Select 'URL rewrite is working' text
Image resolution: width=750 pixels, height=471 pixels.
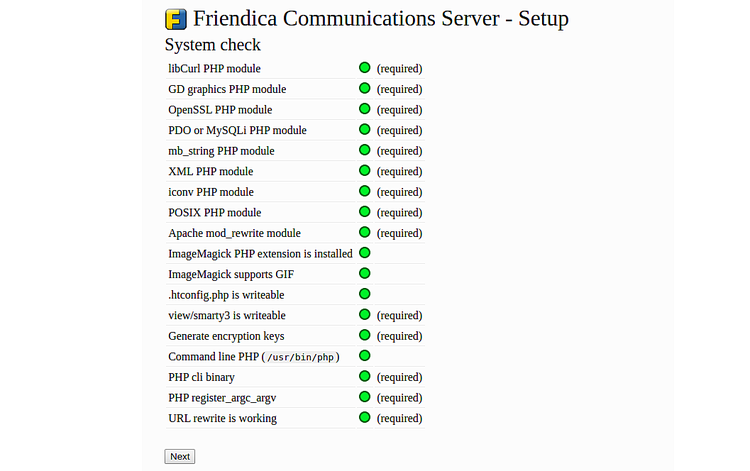pos(222,418)
